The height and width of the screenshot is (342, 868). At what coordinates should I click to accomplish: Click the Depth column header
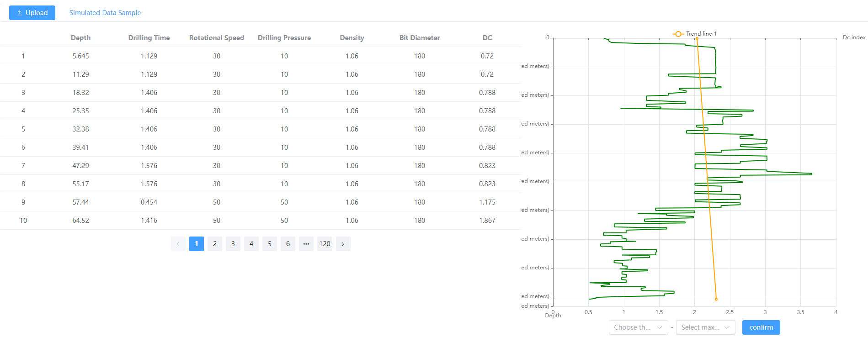pyautogui.click(x=80, y=38)
